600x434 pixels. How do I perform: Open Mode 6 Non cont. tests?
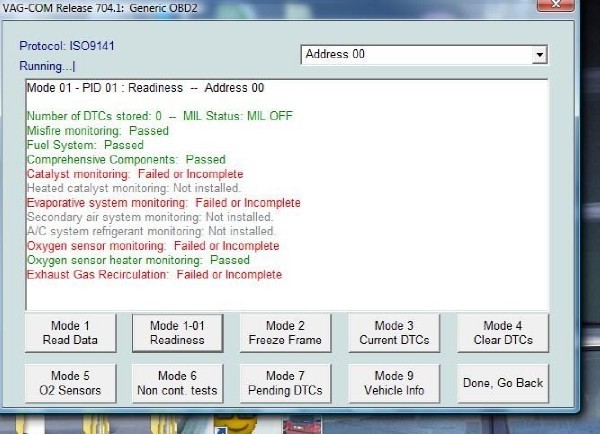pyautogui.click(x=177, y=383)
